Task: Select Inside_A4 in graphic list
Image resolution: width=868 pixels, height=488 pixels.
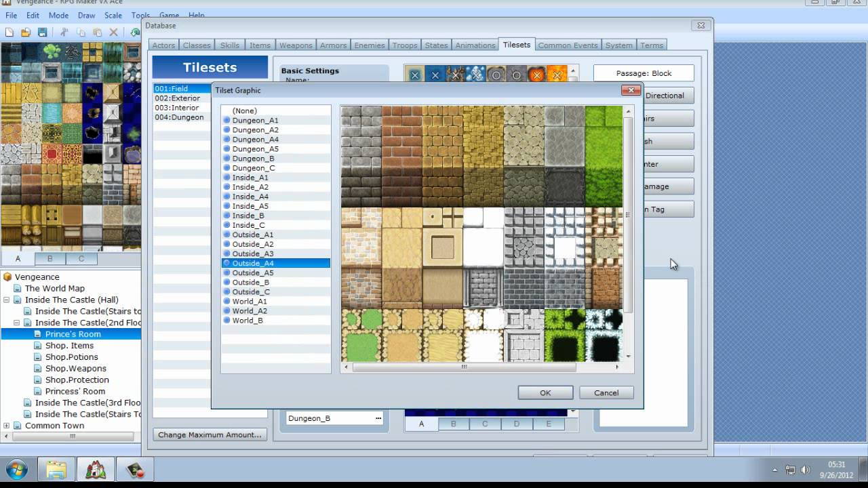Action: pyautogui.click(x=276, y=197)
